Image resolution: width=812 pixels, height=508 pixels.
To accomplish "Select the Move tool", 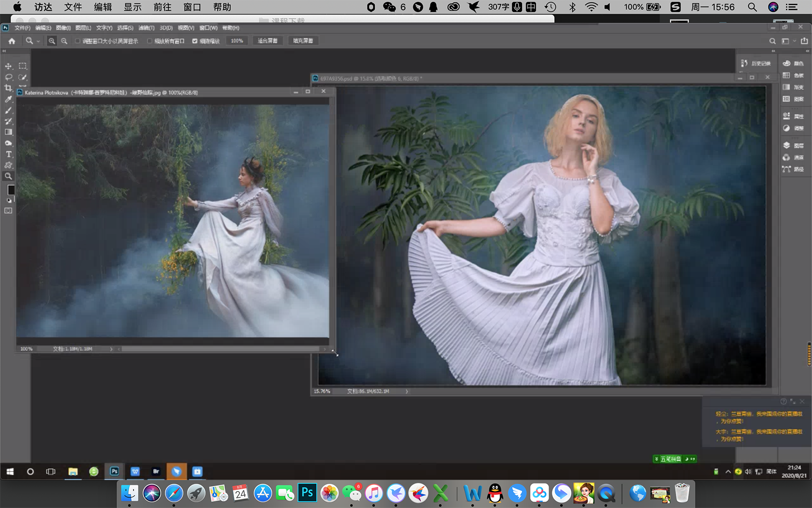I will click(8, 66).
